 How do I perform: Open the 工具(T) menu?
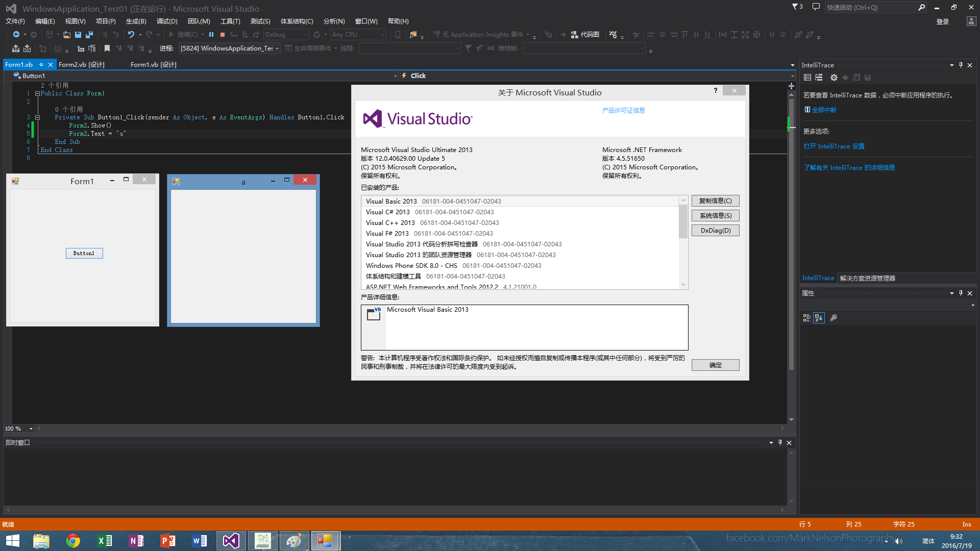(230, 21)
